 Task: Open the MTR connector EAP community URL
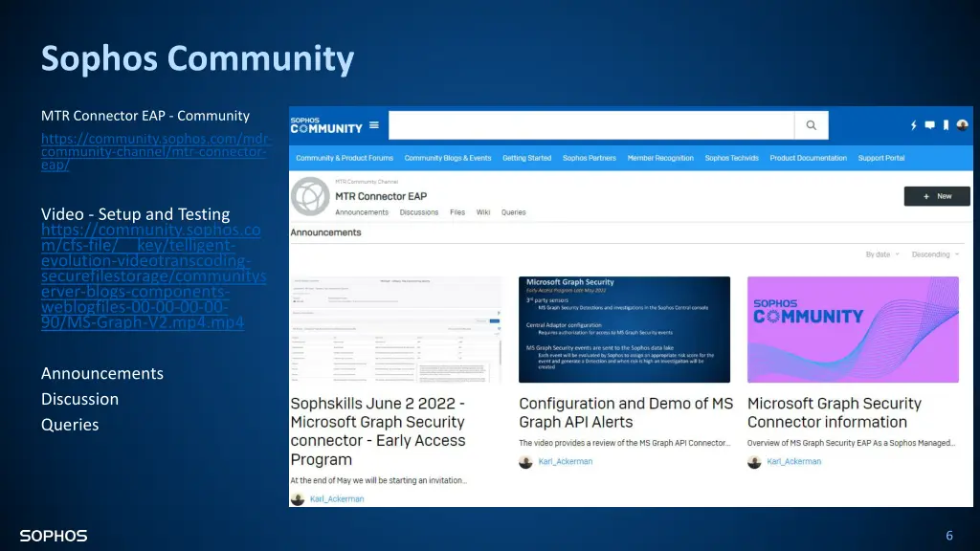pos(156,151)
